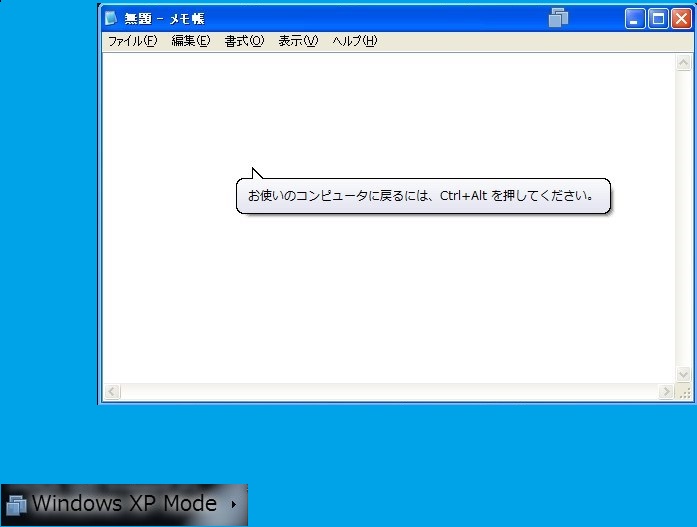Expand the Windows XP Mode arrow
The width and height of the screenshot is (697, 527).
234,504
